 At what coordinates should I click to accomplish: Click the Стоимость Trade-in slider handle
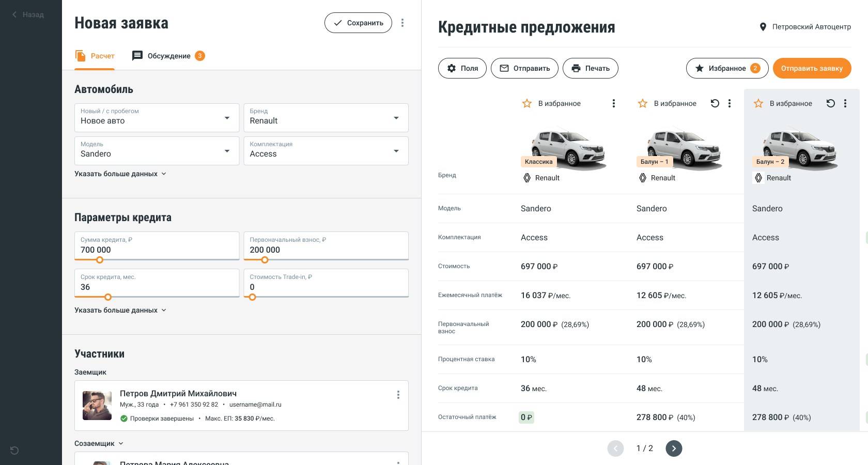tap(252, 297)
